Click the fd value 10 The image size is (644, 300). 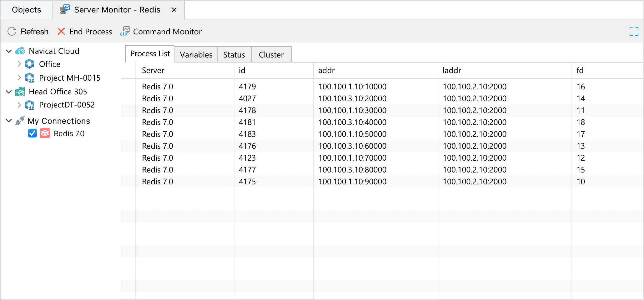(x=581, y=182)
